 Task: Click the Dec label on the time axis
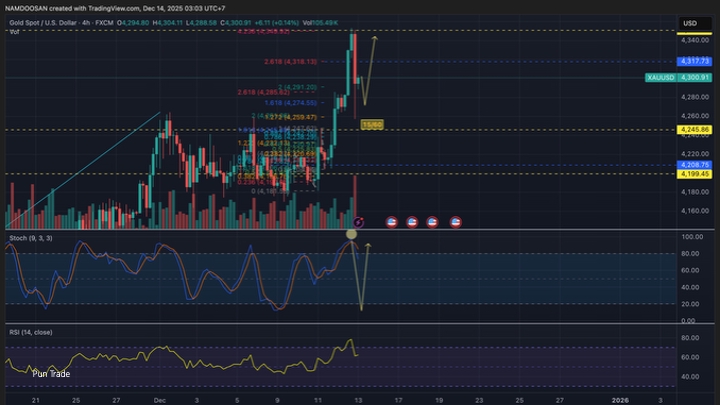click(x=159, y=398)
